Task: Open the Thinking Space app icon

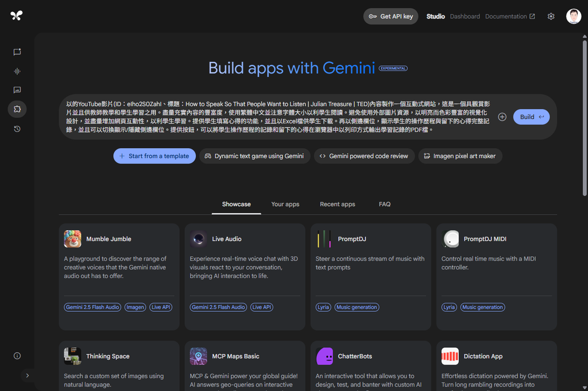Action: pyautogui.click(x=73, y=356)
